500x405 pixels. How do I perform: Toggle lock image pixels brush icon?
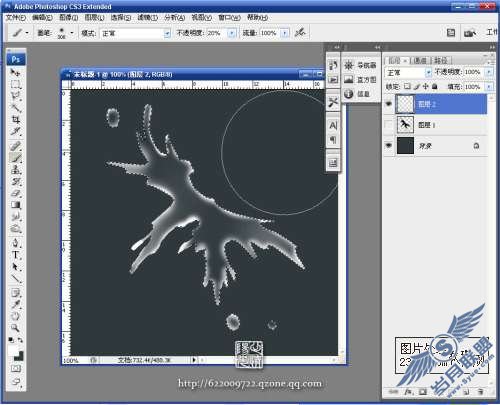point(417,87)
